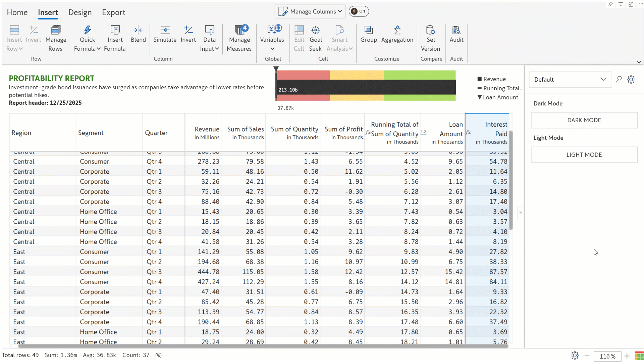Screen dimensions: 644x362
Task: Toggle the hidden-eye icon in status bar
Action: pyautogui.click(x=159, y=355)
